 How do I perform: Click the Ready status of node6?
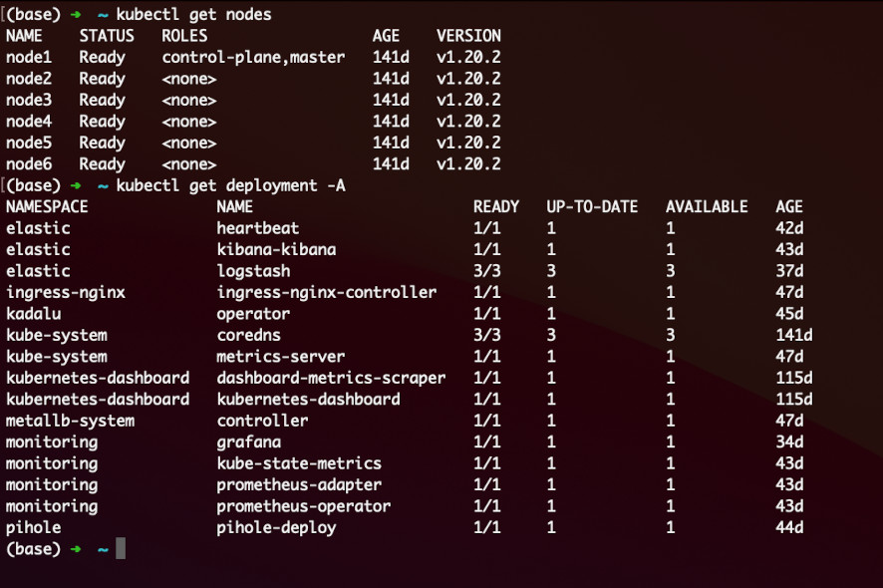[x=102, y=163]
